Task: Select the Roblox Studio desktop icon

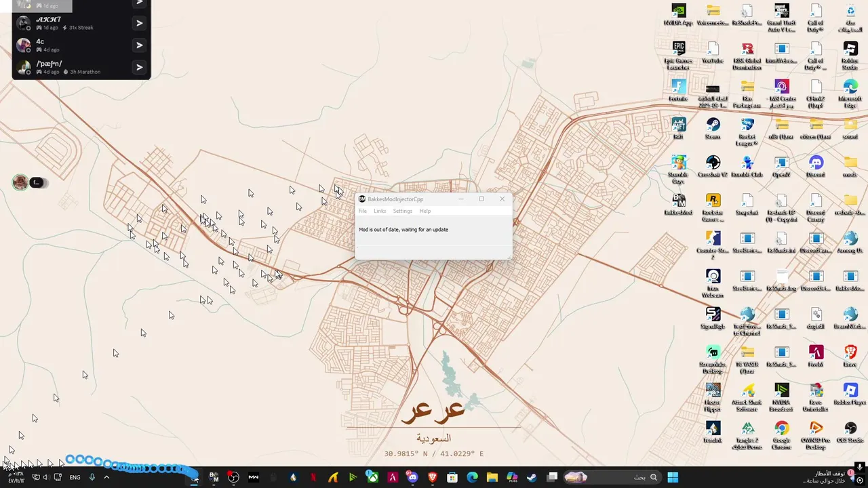Action: pyautogui.click(x=850, y=56)
